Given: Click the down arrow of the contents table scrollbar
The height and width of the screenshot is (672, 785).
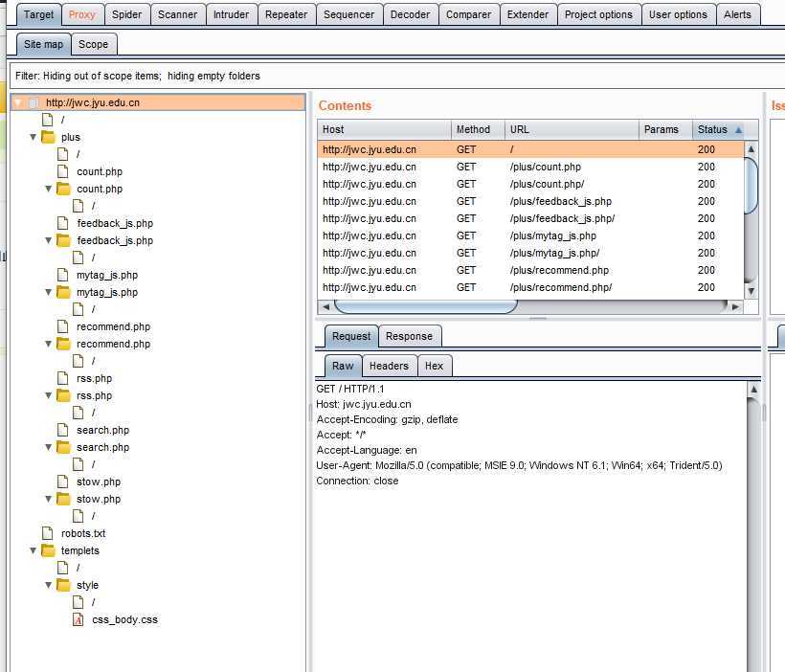Looking at the screenshot, I should tap(751, 291).
